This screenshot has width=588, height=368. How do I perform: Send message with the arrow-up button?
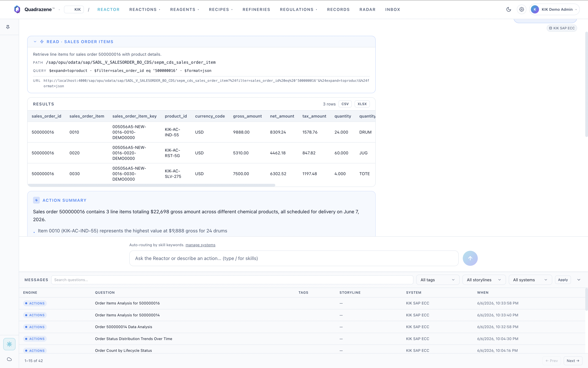click(470, 258)
